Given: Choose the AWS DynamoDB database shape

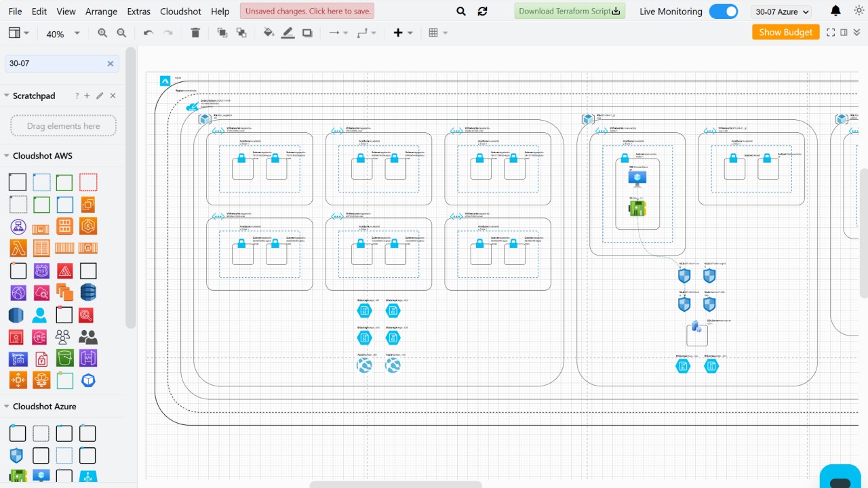Looking at the screenshot, I should pyautogui.click(x=88, y=292).
